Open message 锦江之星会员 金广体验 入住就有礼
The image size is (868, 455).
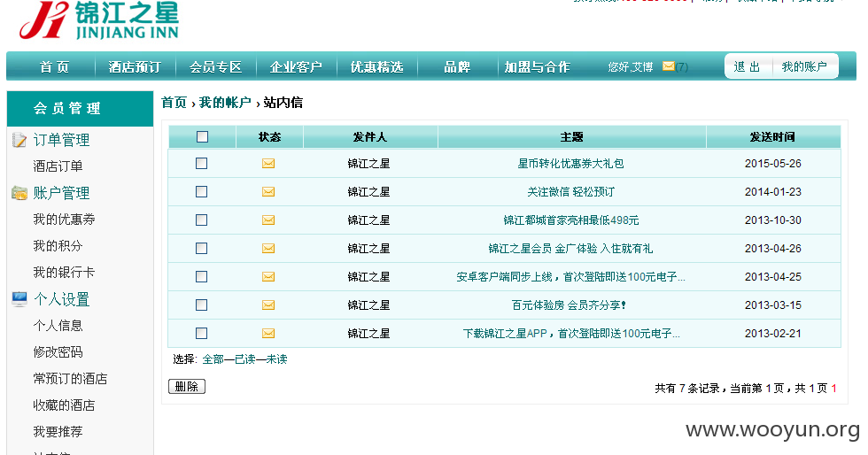tap(570, 248)
